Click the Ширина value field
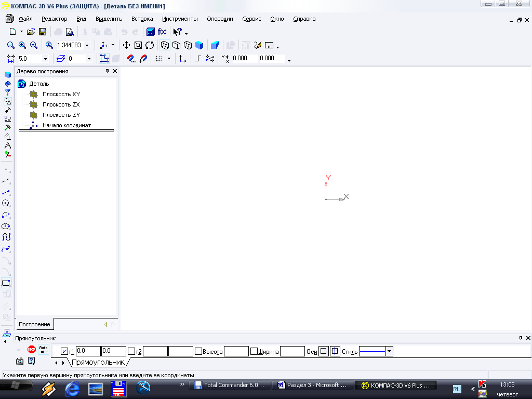The width and height of the screenshot is (532, 399). tap(292, 351)
